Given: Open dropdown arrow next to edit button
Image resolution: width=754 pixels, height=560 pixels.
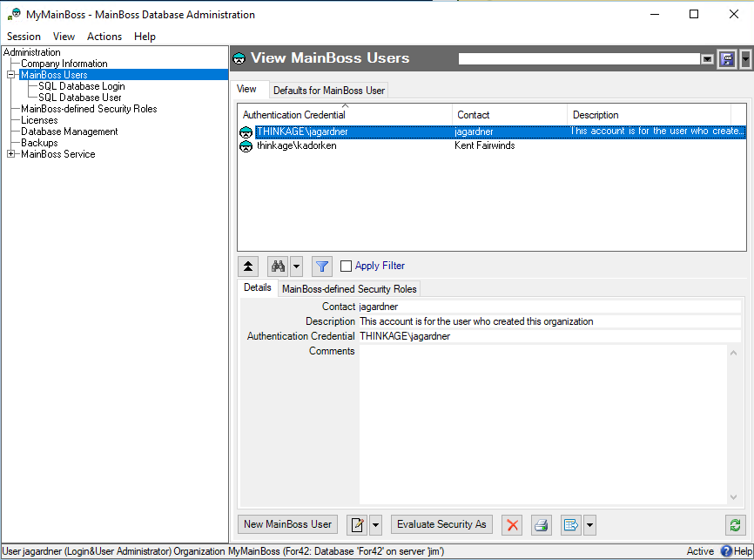Looking at the screenshot, I should [x=375, y=525].
